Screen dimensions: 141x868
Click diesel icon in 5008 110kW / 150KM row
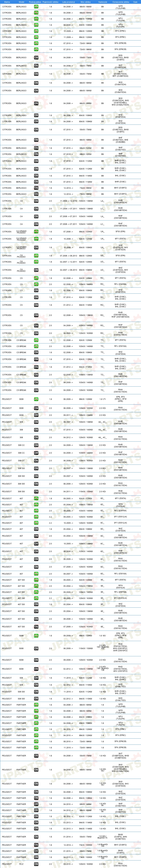point(36,648)
